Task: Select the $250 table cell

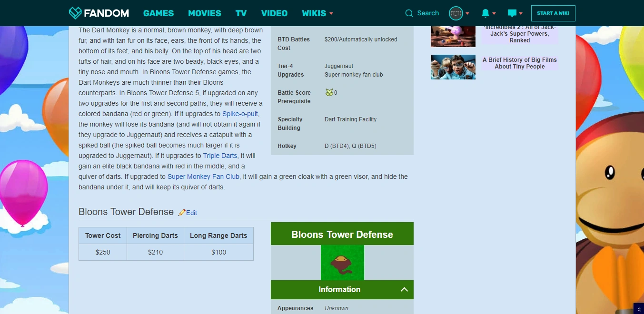Action: 103,252
